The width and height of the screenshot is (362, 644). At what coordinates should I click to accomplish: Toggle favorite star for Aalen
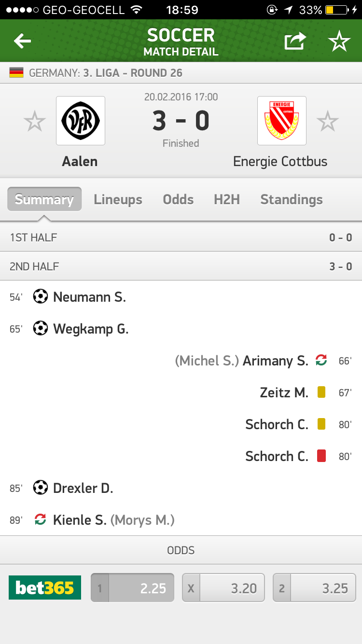click(x=35, y=121)
